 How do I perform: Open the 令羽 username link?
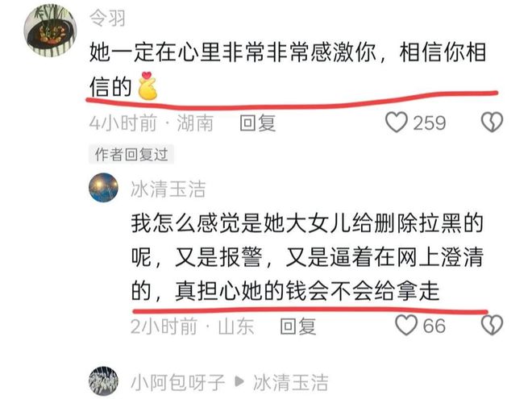[x=107, y=18]
